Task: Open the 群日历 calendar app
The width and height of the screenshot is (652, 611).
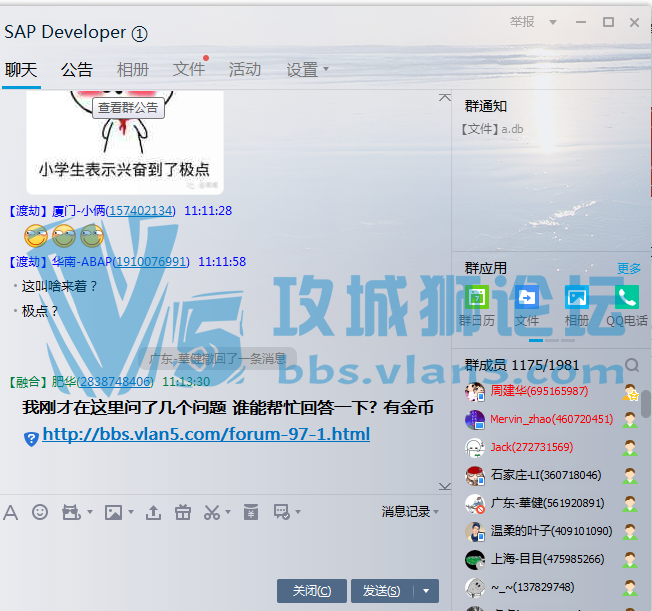Action: tap(477, 297)
